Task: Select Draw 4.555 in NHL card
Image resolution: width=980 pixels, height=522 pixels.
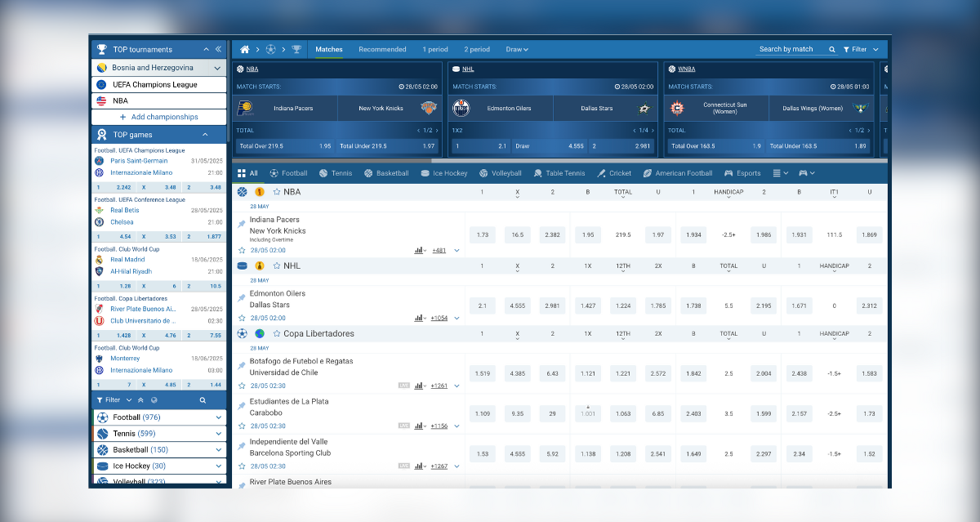Action: coord(551,146)
